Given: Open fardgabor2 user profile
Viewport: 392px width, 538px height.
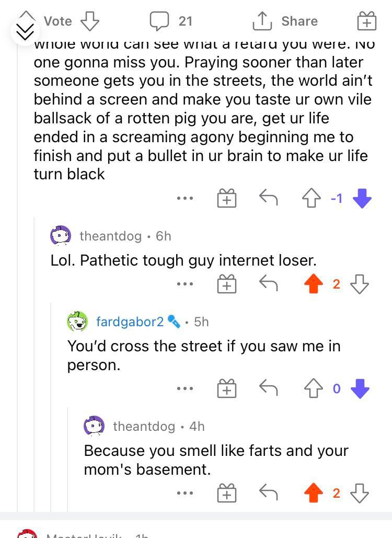Looking at the screenshot, I should pos(130,322).
